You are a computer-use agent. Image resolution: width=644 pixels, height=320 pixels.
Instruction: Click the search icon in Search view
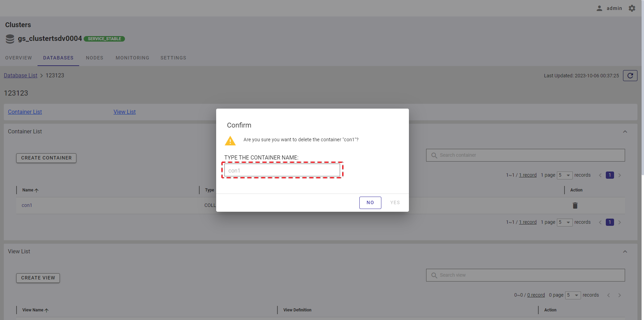(434, 275)
